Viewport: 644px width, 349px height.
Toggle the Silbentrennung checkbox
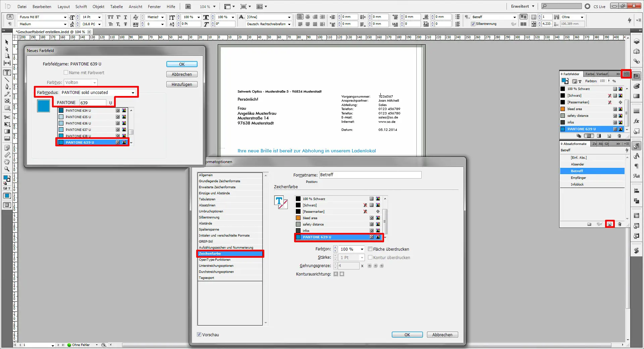point(473,24)
